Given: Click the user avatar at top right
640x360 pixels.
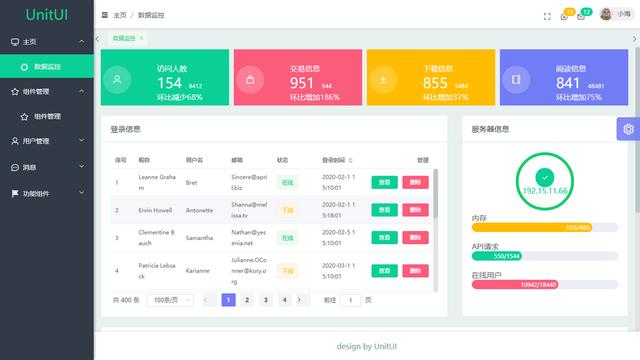Looking at the screenshot, I should pyautogui.click(x=606, y=14).
